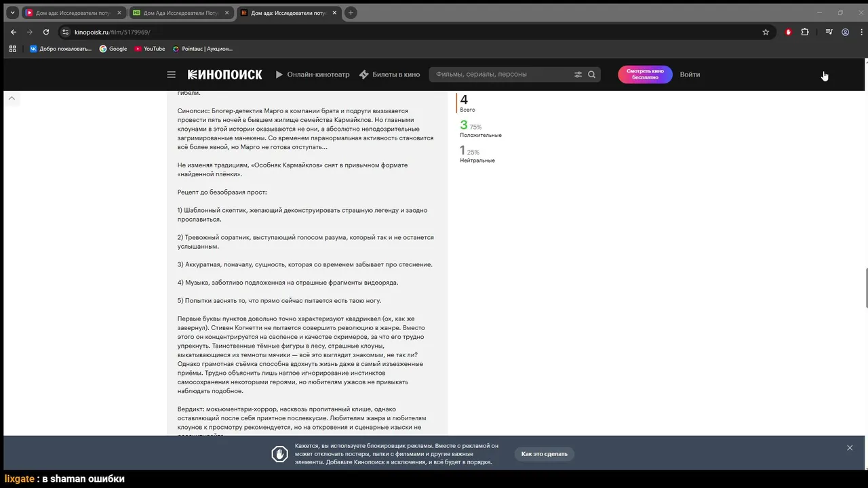The width and height of the screenshot is (868, 488).
Task: Open the apps grid in bookmarks bar
Action: pyautogui.click(x=12, y=49)
